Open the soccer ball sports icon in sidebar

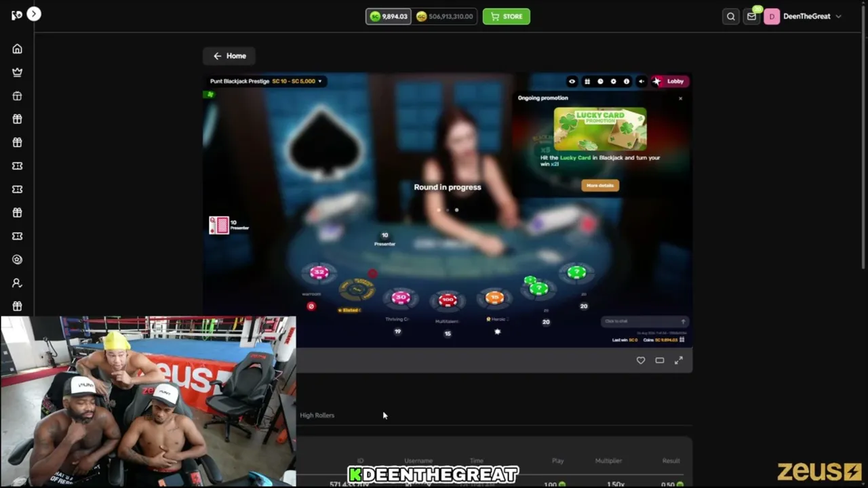pyautogui.click(x=18, y=260)
